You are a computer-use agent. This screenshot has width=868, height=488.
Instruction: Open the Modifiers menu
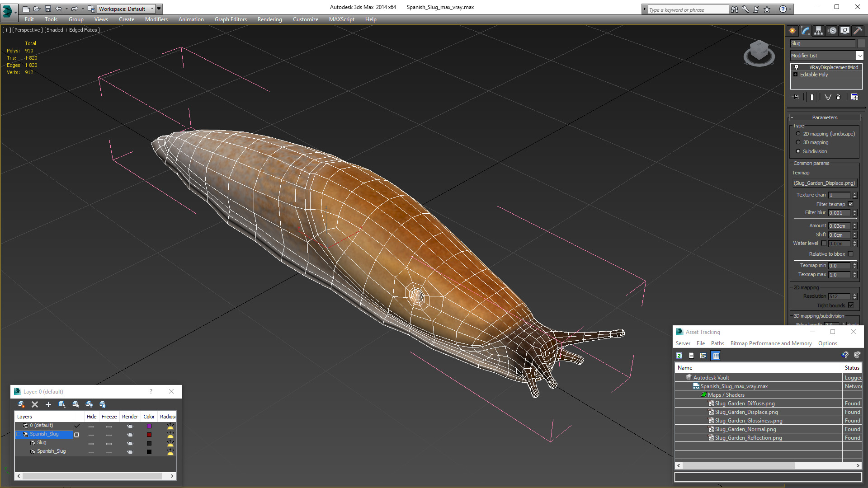click(x=156, y=19)
